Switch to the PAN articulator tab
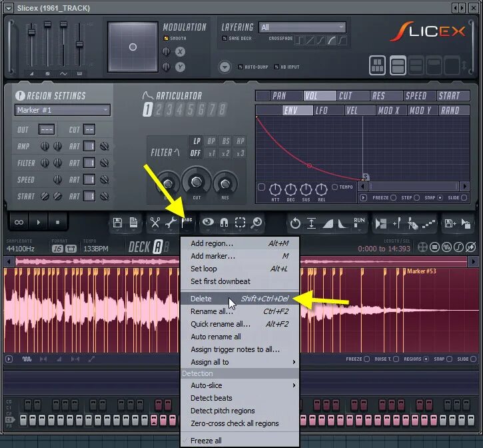483x448 pixels. pos(286,95)
